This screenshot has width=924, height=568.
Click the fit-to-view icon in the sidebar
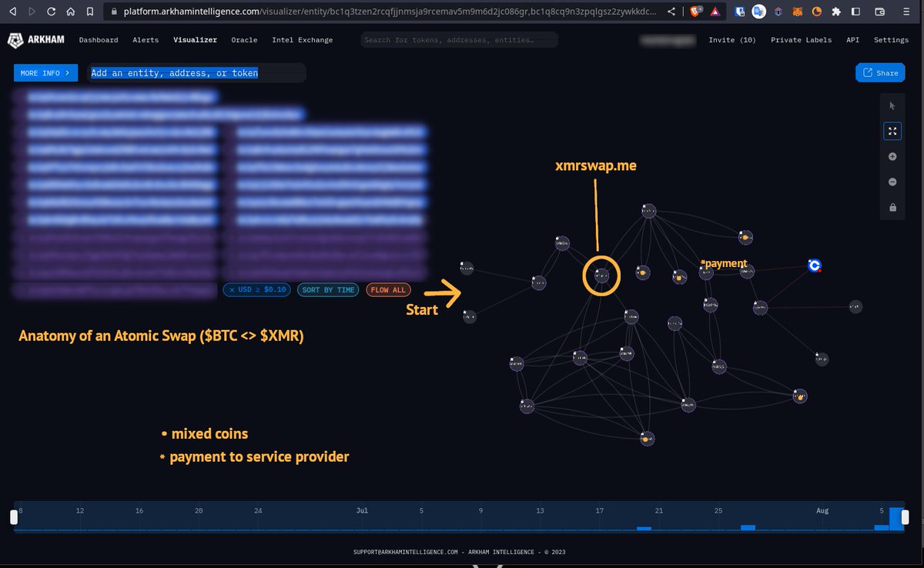(x=892, y=131)
